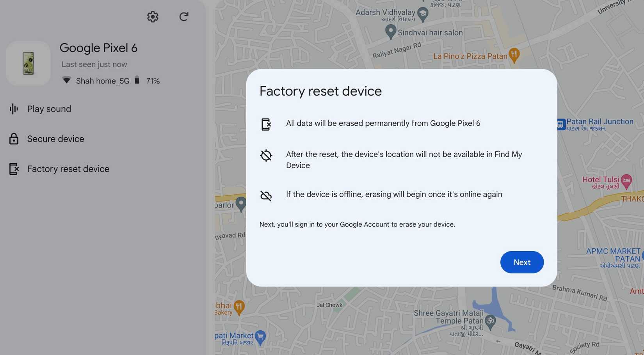Open the Find My Device settings gear
Viewport: 644px width, 355px height.
tap(152, 17)
